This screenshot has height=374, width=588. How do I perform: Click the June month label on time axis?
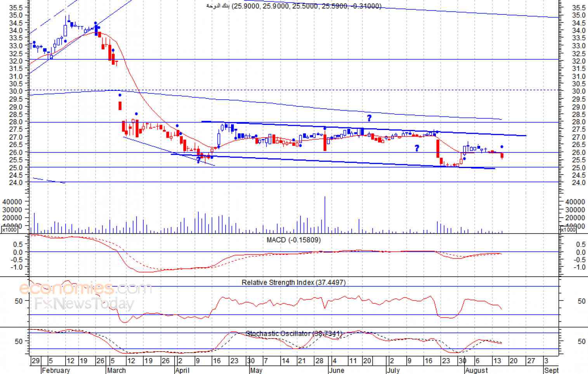click(x=336, y=370)
